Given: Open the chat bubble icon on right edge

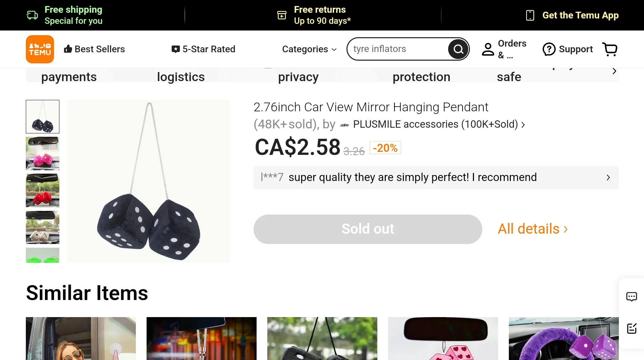Looking at the screenshot, I should point(632,296).
